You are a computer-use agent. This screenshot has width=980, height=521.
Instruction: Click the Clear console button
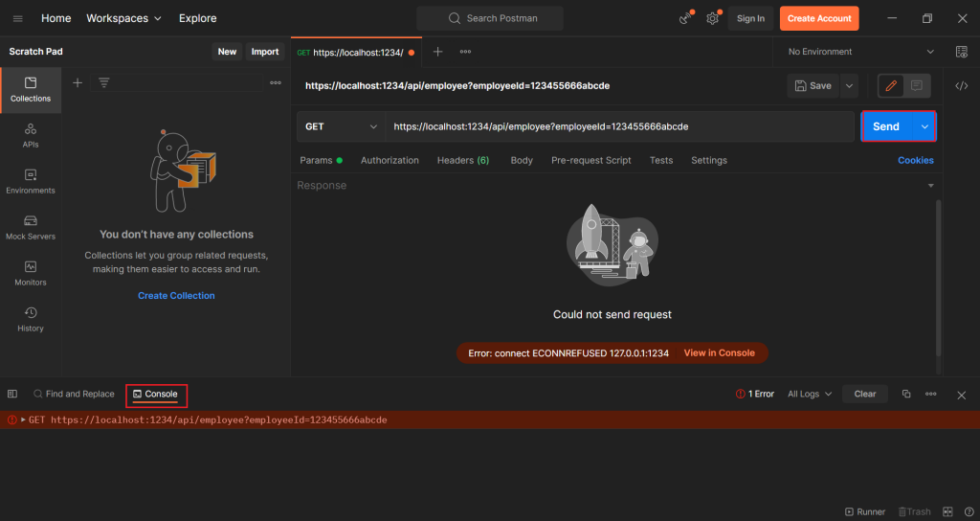(865, 394)
